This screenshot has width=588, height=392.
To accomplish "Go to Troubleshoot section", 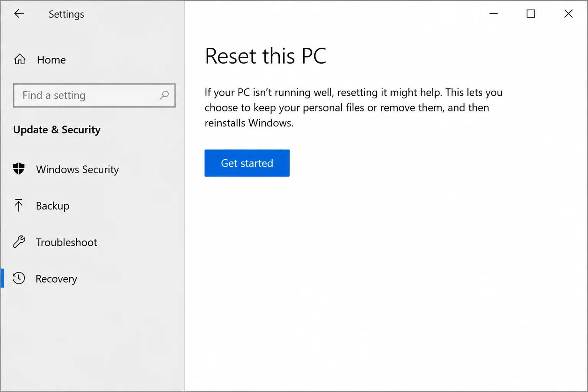I will (x=66, y=242).
